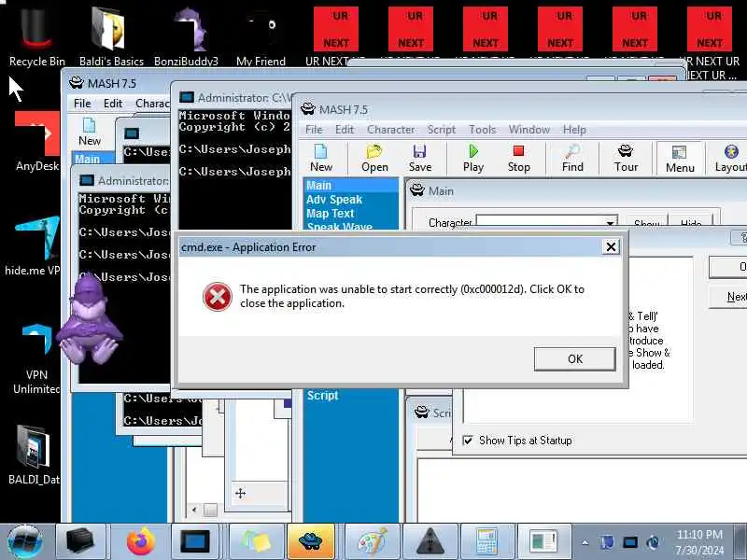Screen dimensions: 747x560
Task: Click the BonziBuddy purple gorilla character
Action: point(90,320)
